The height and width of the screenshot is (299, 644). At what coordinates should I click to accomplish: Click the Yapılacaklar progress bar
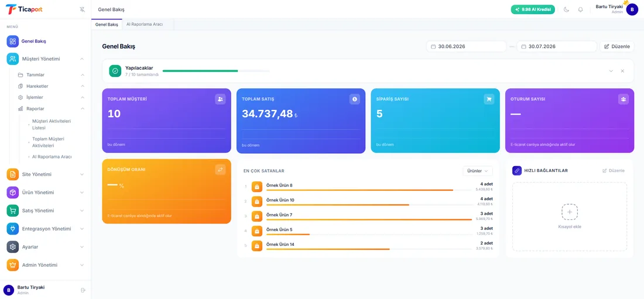point(216,71)
